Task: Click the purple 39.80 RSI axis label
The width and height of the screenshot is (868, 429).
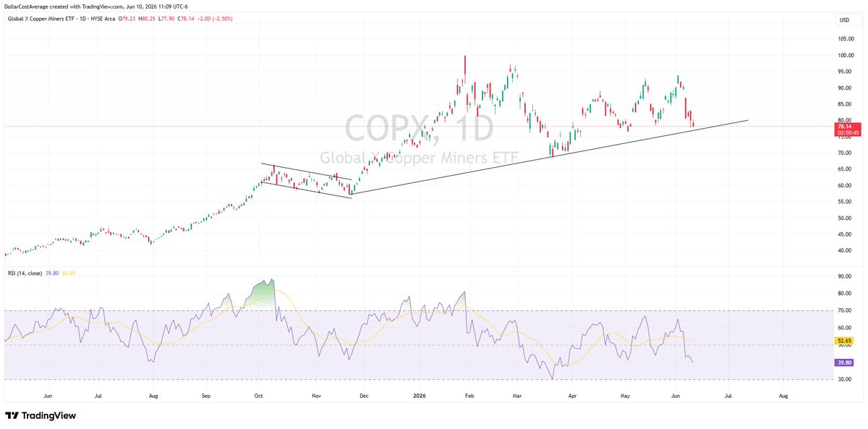Action: pyautogui.click(x=845, y=362)
